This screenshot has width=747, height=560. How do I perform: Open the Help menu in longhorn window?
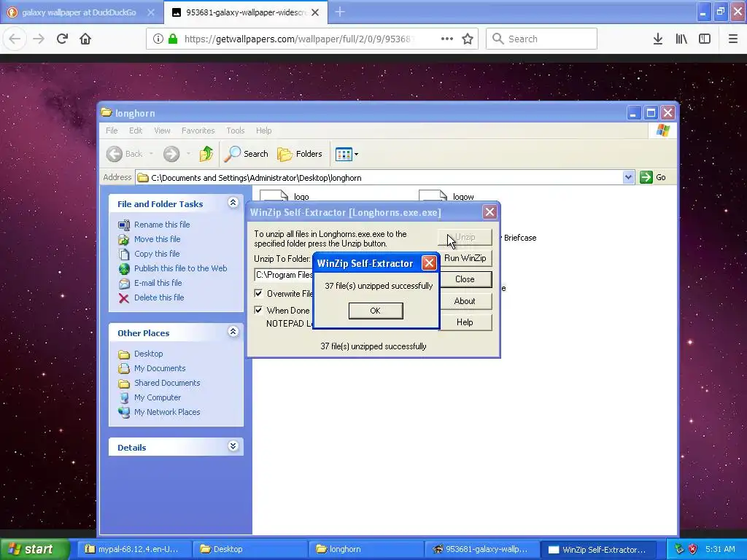[263, 131]
